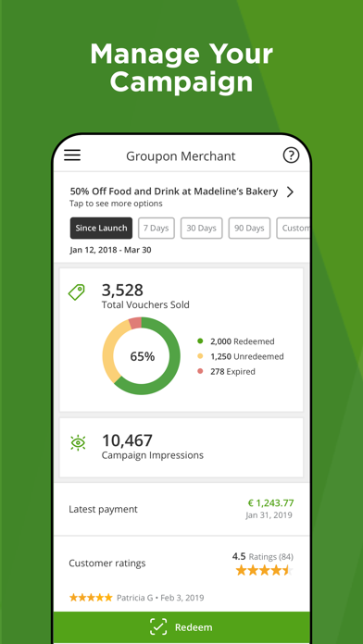Expand campaign options chevron arrow
This screenshot has height=644, width=363.
tap(290, 192)
